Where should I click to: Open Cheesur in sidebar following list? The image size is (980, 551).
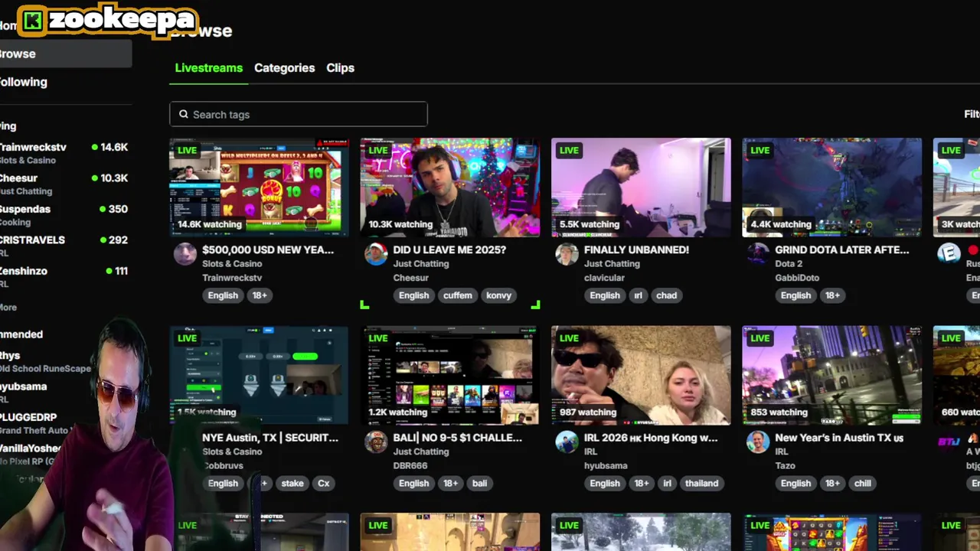64,184
